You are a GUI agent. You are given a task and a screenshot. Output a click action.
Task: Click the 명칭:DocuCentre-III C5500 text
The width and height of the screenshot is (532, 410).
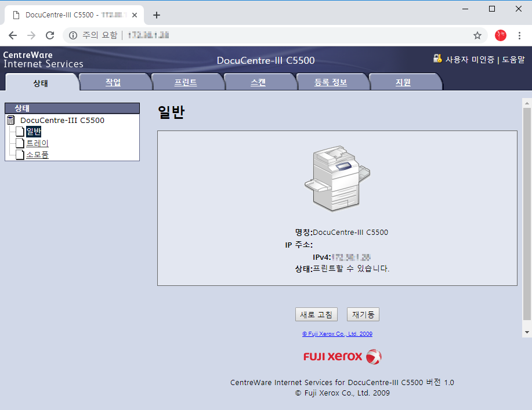coord(342,233)
